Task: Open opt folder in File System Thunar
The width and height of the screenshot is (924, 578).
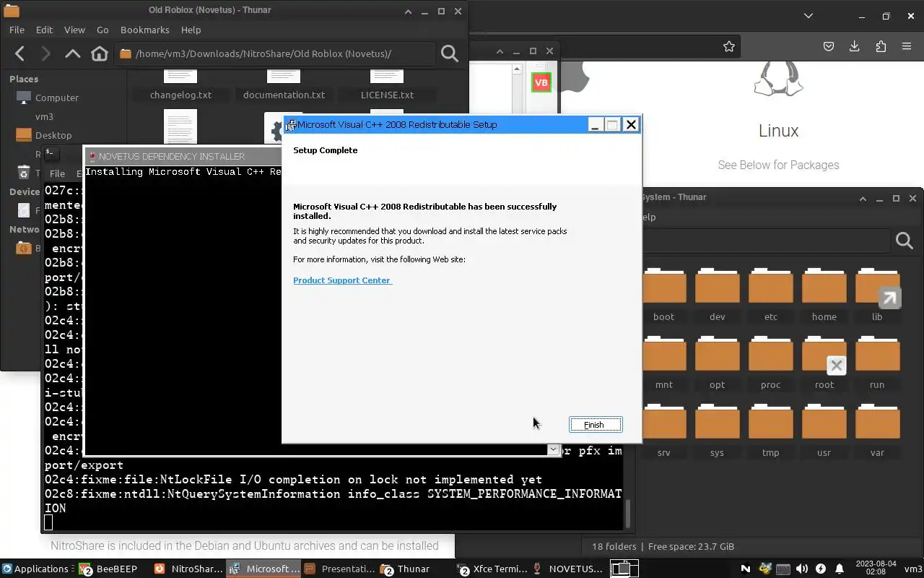Action: tap(717, 362)
